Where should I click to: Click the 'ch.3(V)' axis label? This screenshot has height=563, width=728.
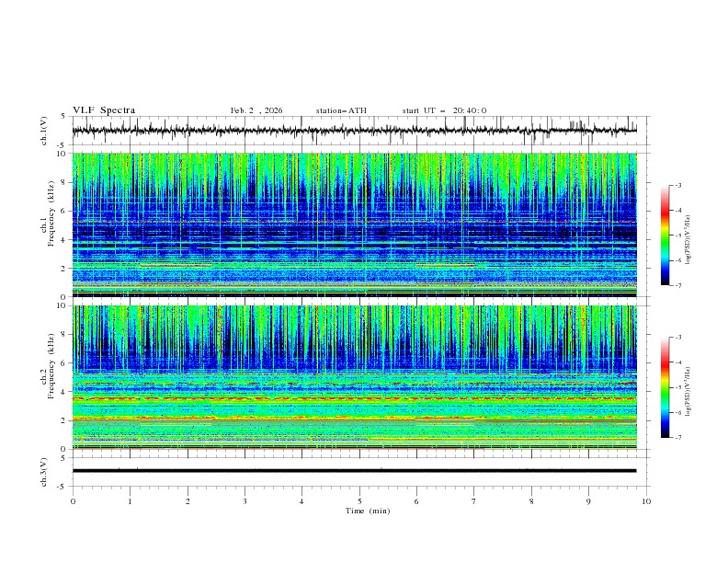click(44, 472)
